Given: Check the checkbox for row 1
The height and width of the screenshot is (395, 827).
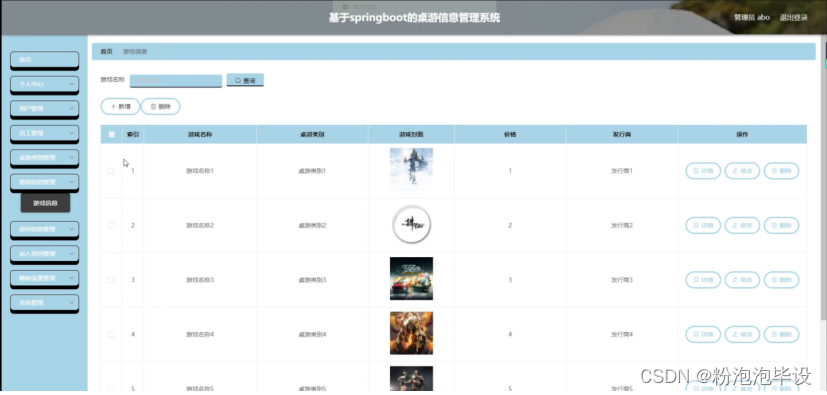Looking at the screenshot, I should 111,171.
